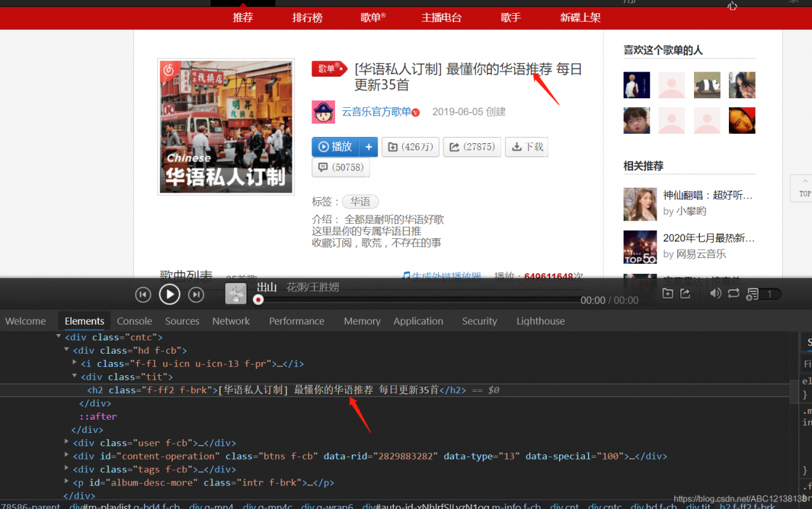Skip to the next track
This screenshot has width=812, height=509.
196,294
